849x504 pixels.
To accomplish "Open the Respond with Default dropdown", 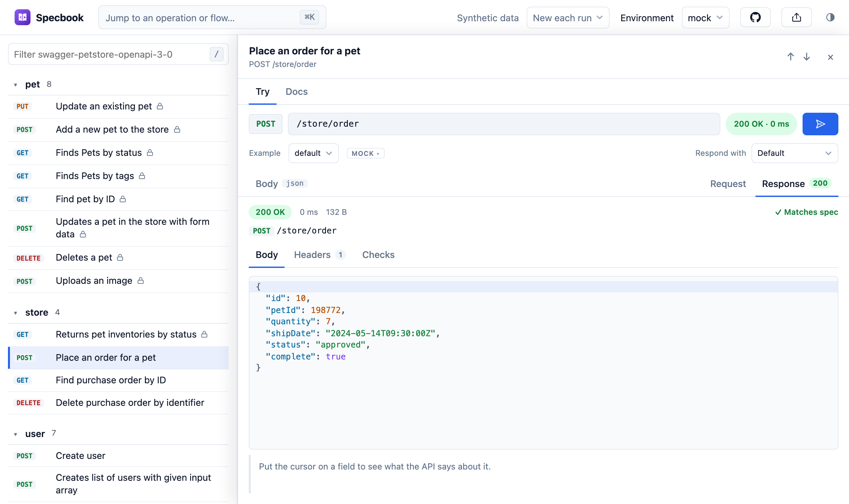I will (x=794, y=153).
